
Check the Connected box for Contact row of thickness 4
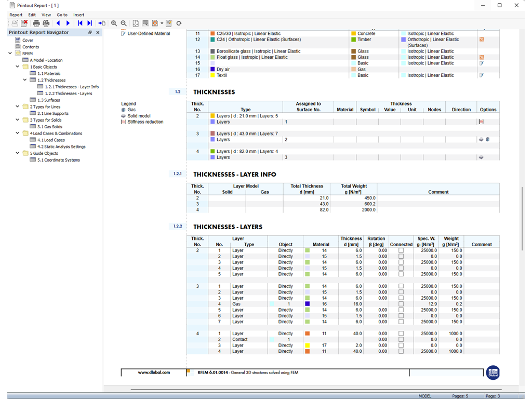tap(401, 339)
